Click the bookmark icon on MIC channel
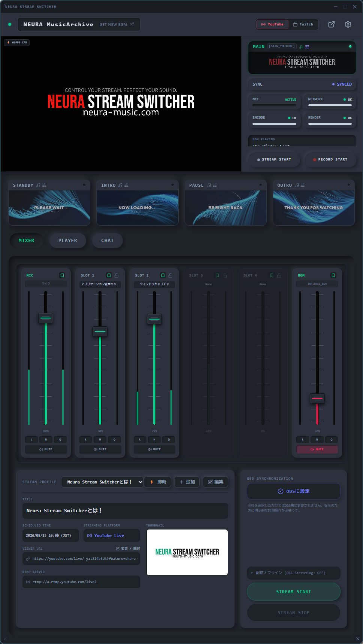The height and width of the screenshot is (644, 363). (62, 275)
